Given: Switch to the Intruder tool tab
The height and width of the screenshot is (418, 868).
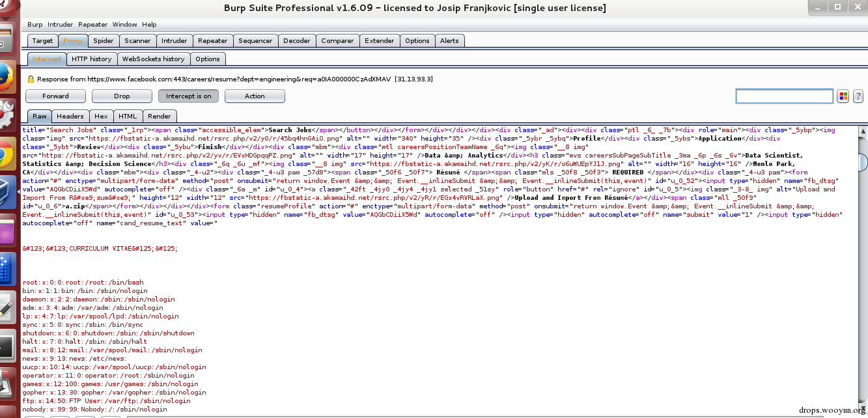Looking at the screenshot, I should click(175, 40).
